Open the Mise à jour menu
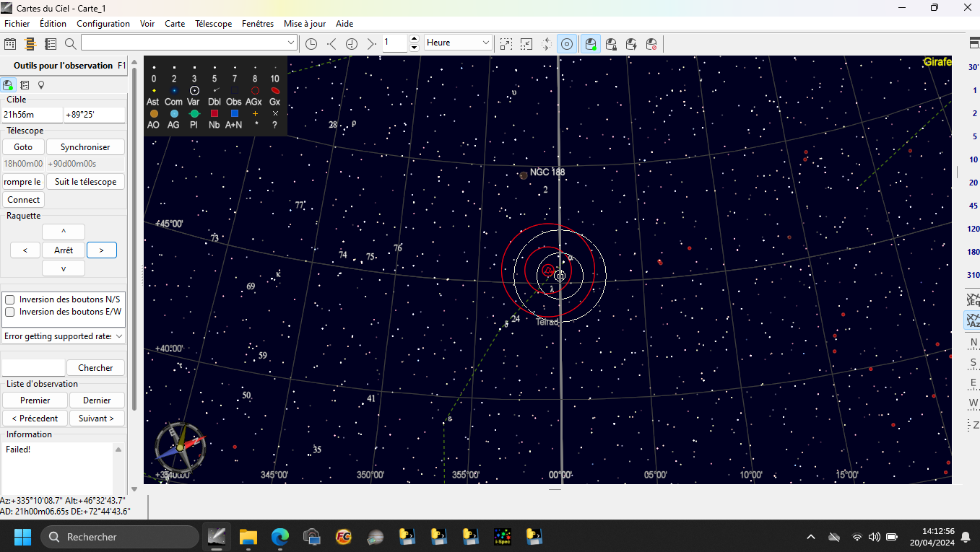 (x=305, y=24)
